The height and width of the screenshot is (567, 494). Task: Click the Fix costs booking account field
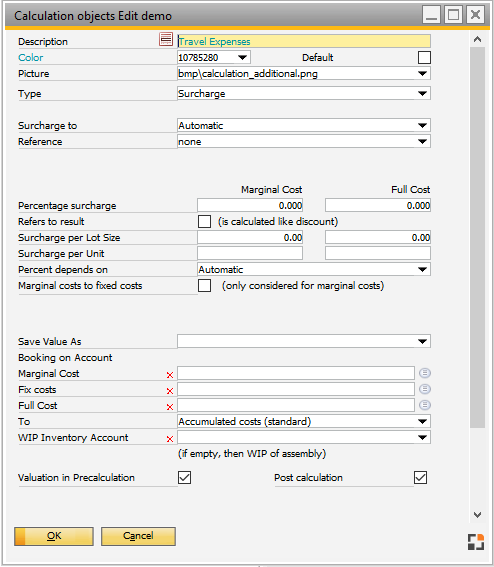coord(296,389)
